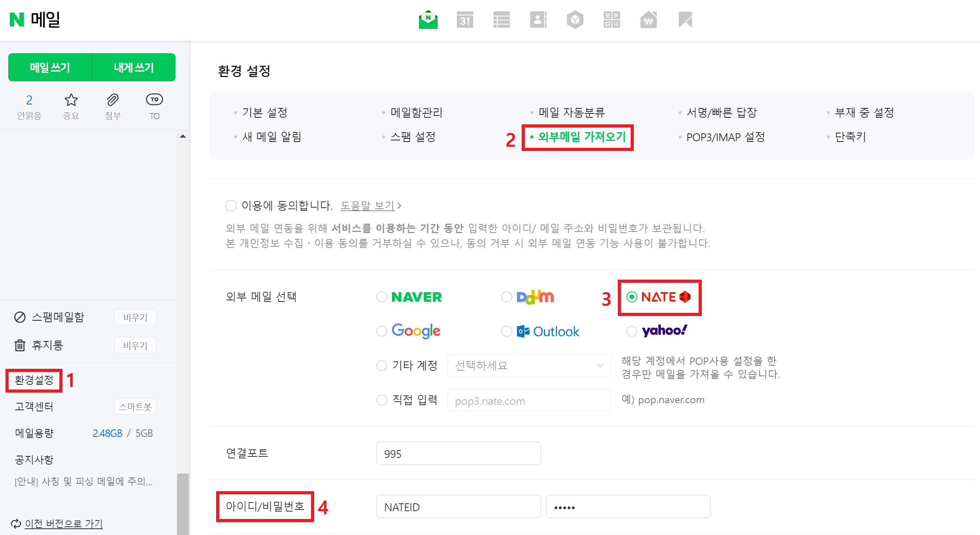Click the sidebar scroll-up arrow
The height and width of the screenshot is (535, 980).
182,136
